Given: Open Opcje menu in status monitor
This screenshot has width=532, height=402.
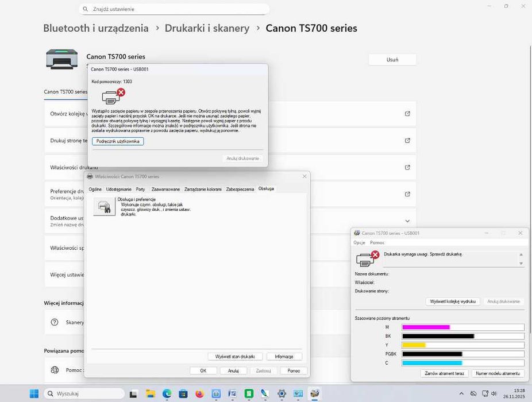Looking at the screenshot, I should [359, 242].
